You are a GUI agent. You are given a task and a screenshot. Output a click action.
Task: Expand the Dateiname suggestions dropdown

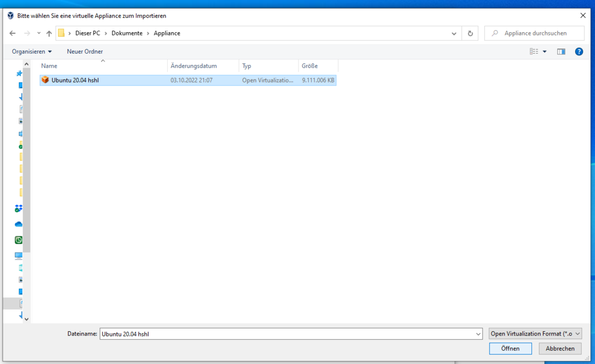(478, 334)
